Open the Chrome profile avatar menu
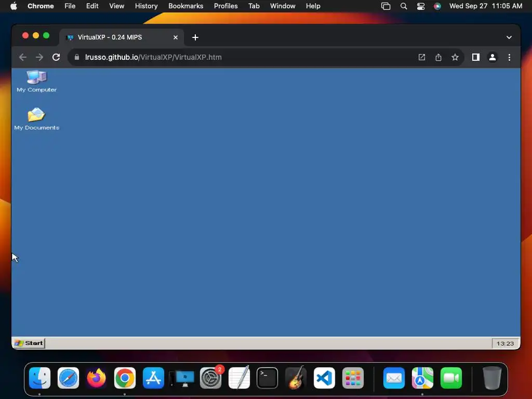This screenshot has width=532, height=399. coord(493,57)
